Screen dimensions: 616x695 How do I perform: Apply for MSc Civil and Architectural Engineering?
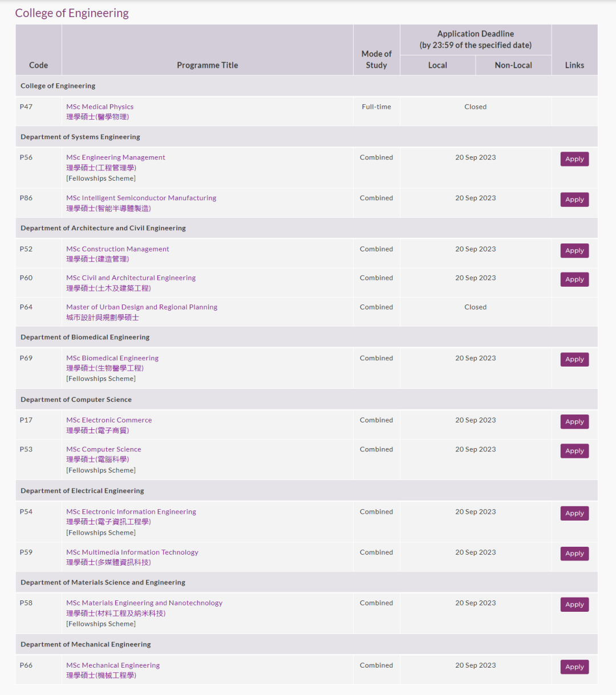point(574,279)
